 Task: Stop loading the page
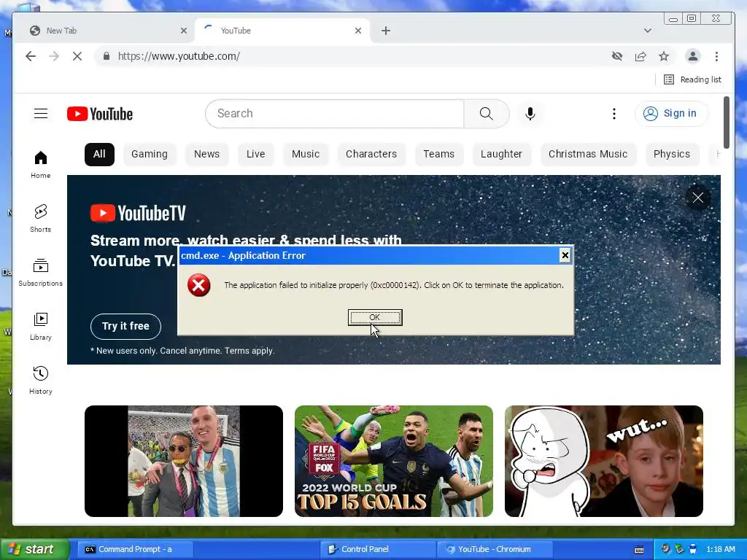tap(77, 56)
